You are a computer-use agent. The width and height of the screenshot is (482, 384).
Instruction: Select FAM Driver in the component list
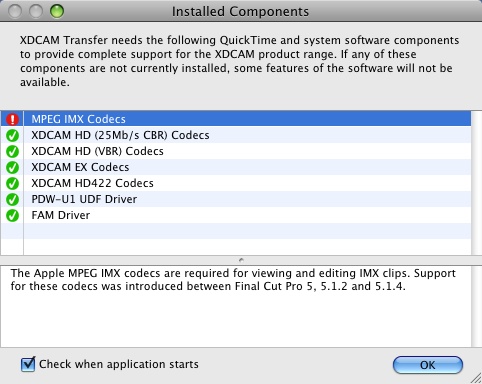[236, 215]
